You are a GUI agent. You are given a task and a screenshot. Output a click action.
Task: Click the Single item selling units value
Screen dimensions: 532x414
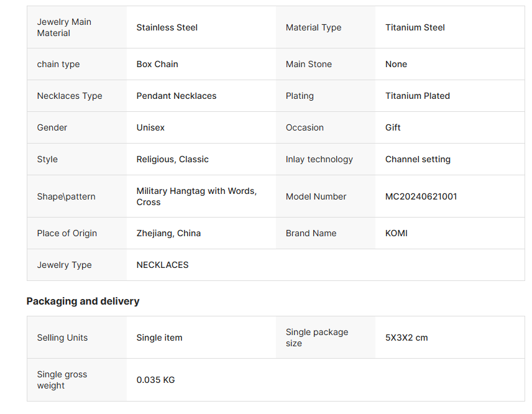[x=159, y=338]
